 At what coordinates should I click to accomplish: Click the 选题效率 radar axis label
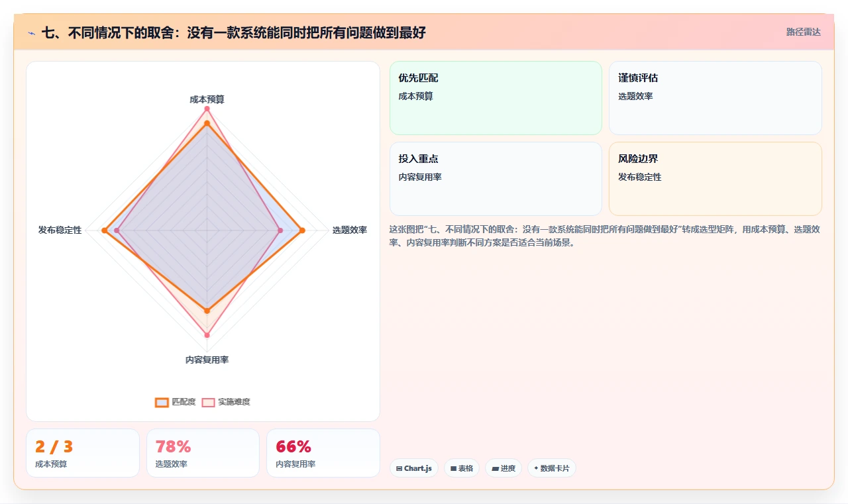tap(350, 230)
